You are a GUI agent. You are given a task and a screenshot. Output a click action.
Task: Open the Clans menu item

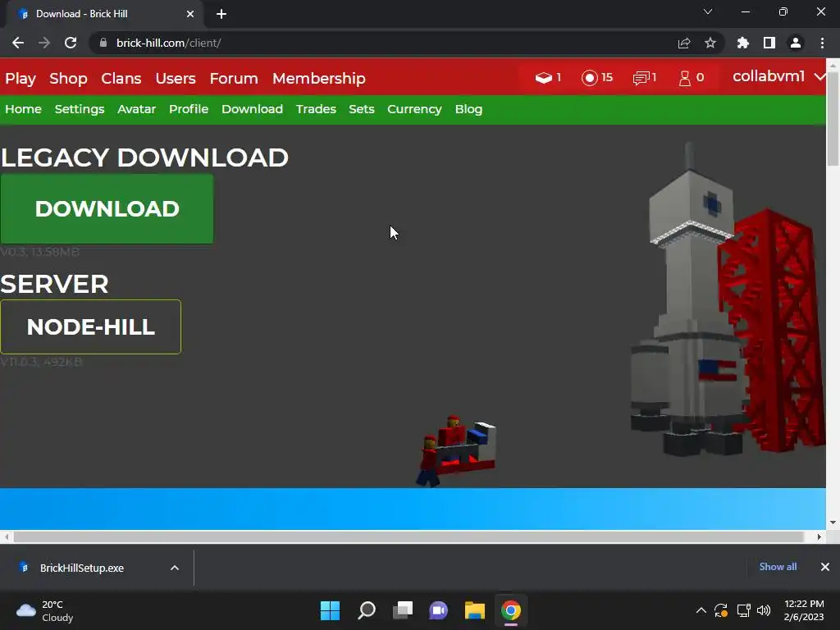pyautogui.click(x=121, y=79)
